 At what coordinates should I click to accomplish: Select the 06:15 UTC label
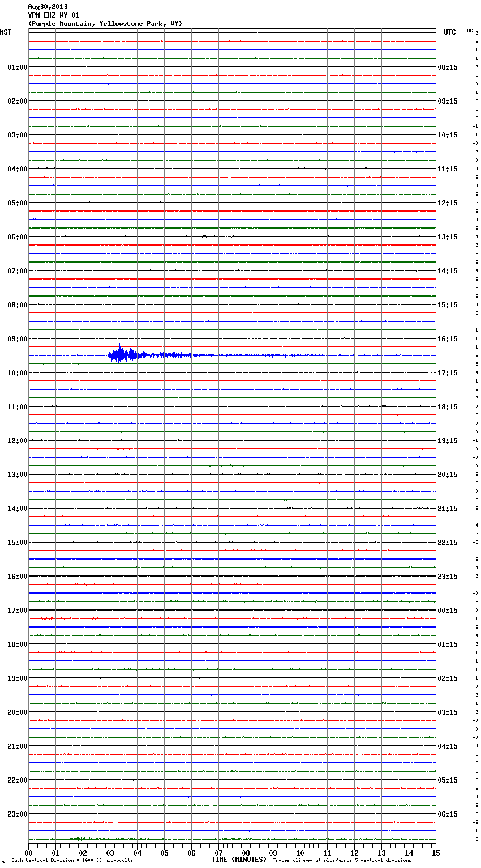pyautogui.click(x=448, y=814)
